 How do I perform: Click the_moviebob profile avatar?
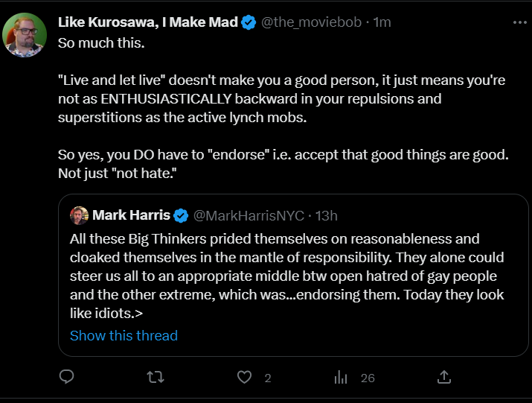coord(25,35)
